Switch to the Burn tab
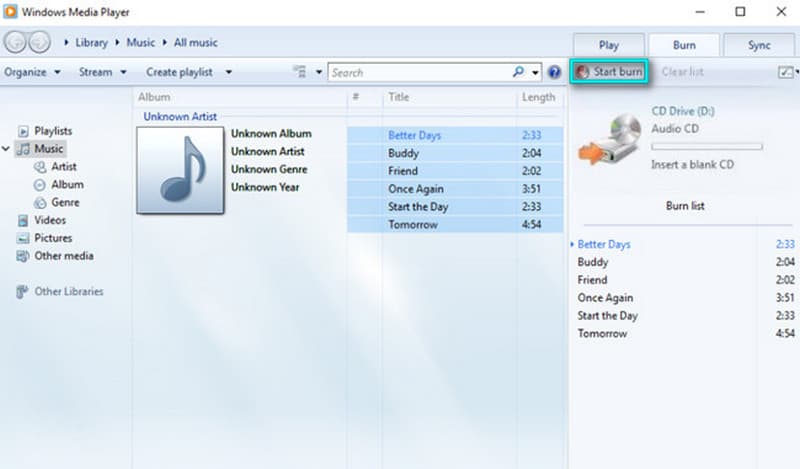 point(684,45)
